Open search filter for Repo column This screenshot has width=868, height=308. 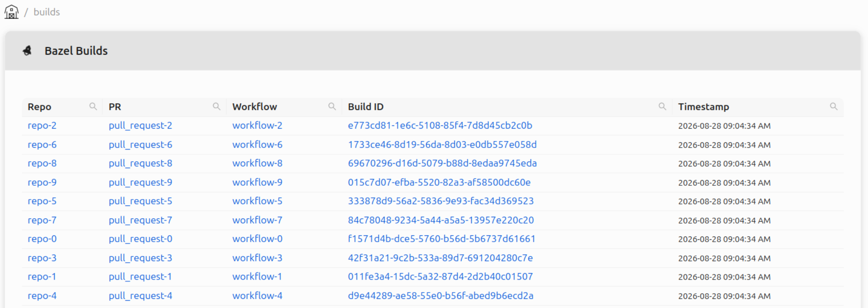click(93, 106)
